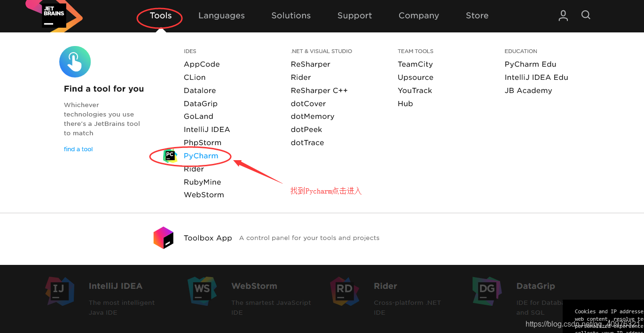Image resolution: width=644 pixels, height=333 pixels.
Task: Click the TEAM TOOLS column heading
Action: pos(416,51)
